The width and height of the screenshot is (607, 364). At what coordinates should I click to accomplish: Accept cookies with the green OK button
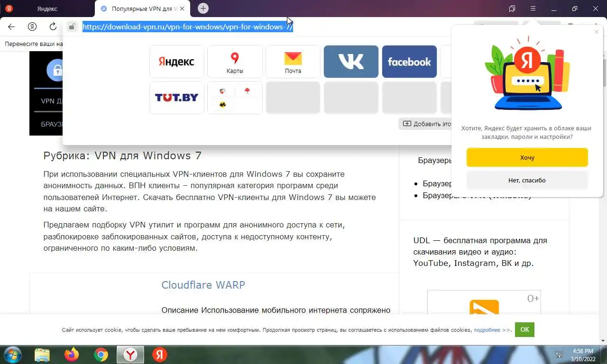click(524, 329)
